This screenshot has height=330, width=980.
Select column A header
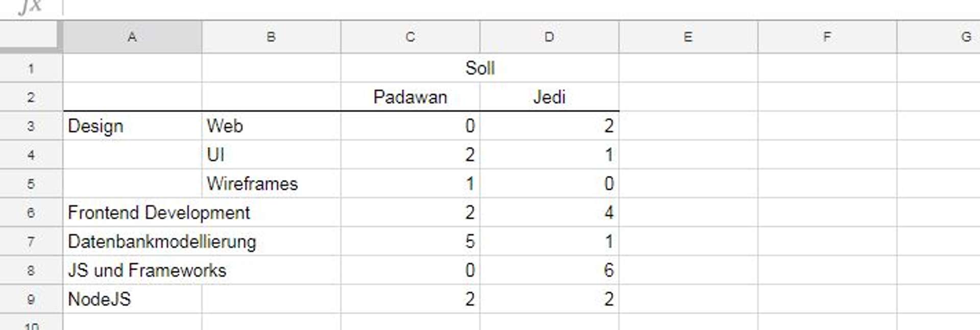pos(133,36)
